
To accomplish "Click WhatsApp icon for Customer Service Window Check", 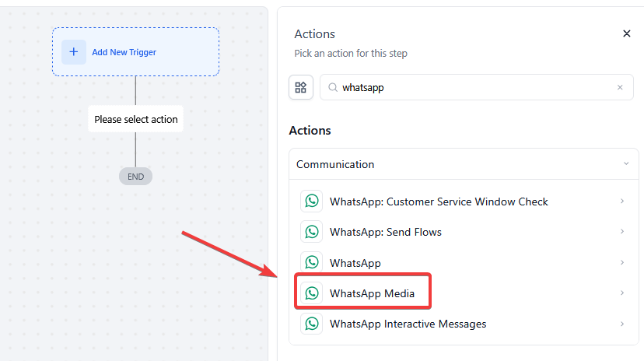I will (x=312, y=202).
